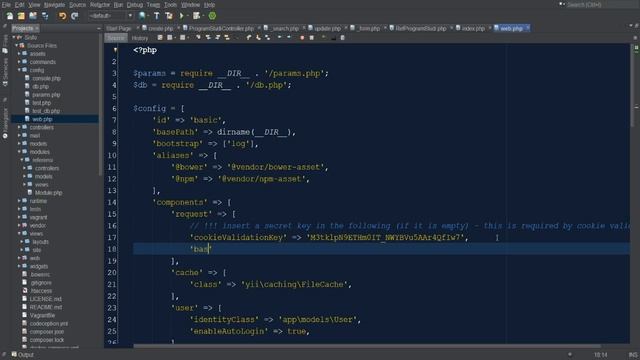Select test_db.php in project tree

tap(46, 111)
